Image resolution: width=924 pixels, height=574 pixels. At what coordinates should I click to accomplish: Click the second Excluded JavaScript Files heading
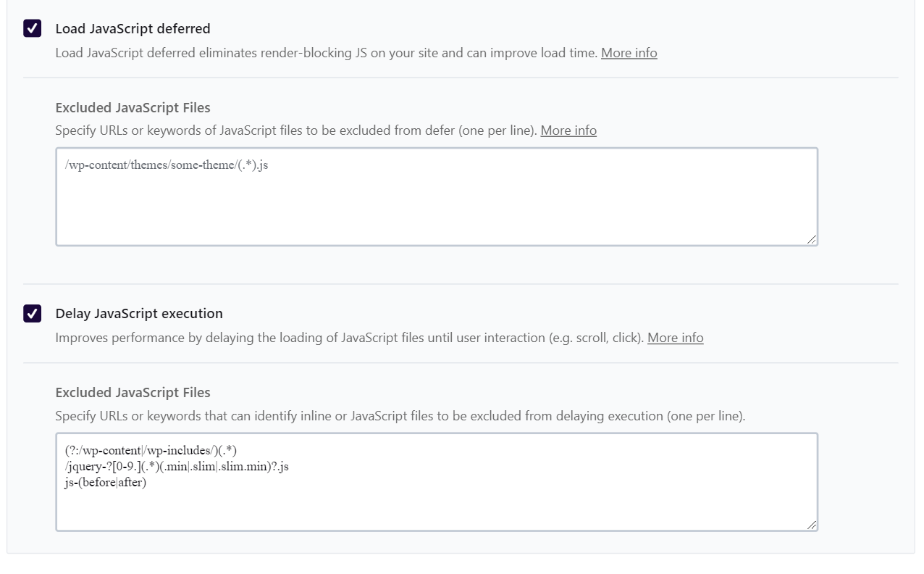[x=133, y=392]
